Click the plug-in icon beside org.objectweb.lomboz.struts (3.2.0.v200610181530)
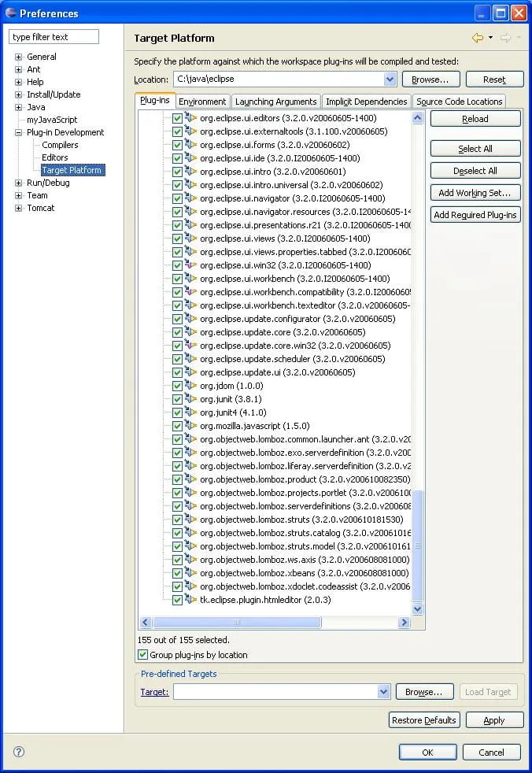This screenshot has height=773, width=532. click(x=190, y=519)
